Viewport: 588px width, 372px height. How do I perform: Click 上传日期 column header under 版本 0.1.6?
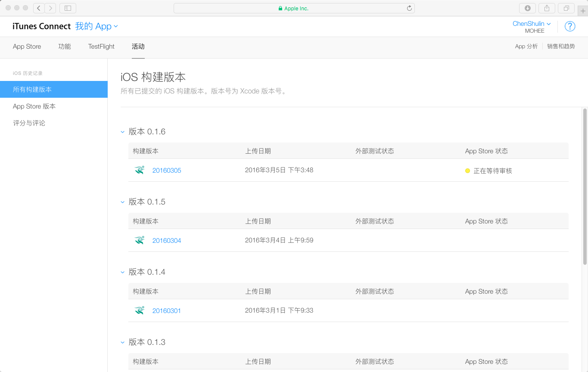click(258, 151)
